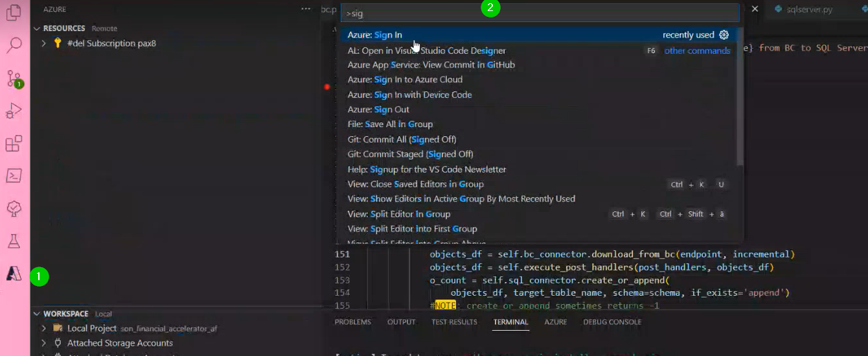The width and height of the screenshot is (868, 356).
Task: Click the Local Project folder icon
Action: click(58, 328)
